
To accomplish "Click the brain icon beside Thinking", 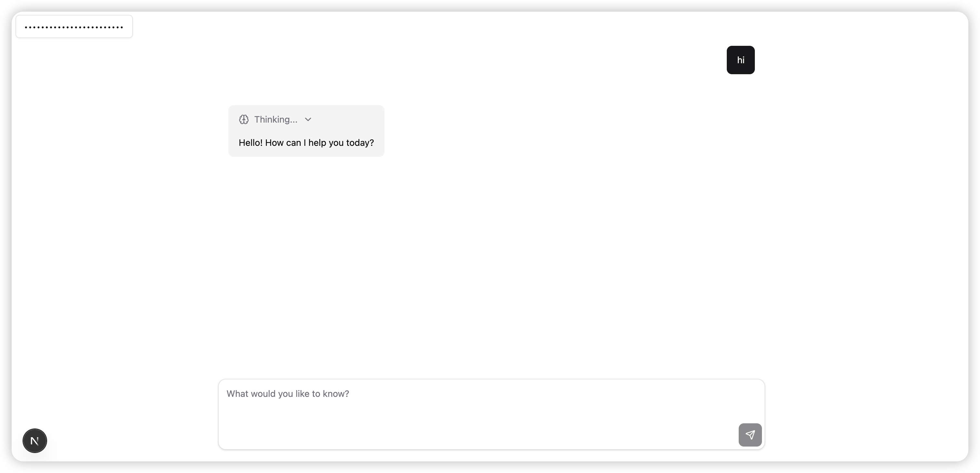I will 244,119.
